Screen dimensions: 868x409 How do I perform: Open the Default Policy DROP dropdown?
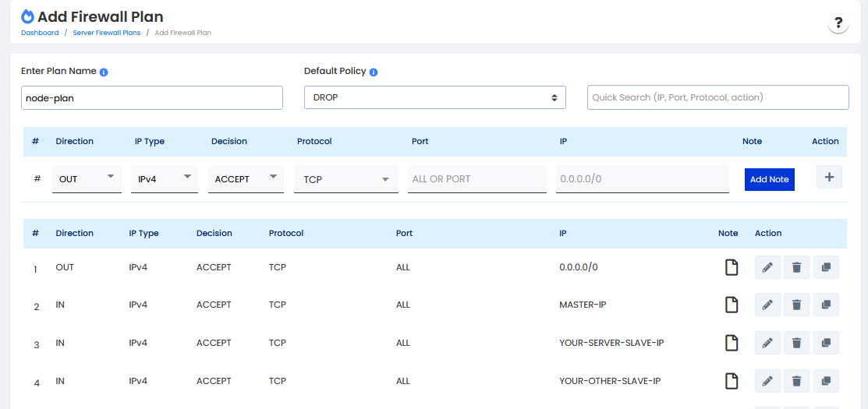pyautogui.click(x=434, y=97)
